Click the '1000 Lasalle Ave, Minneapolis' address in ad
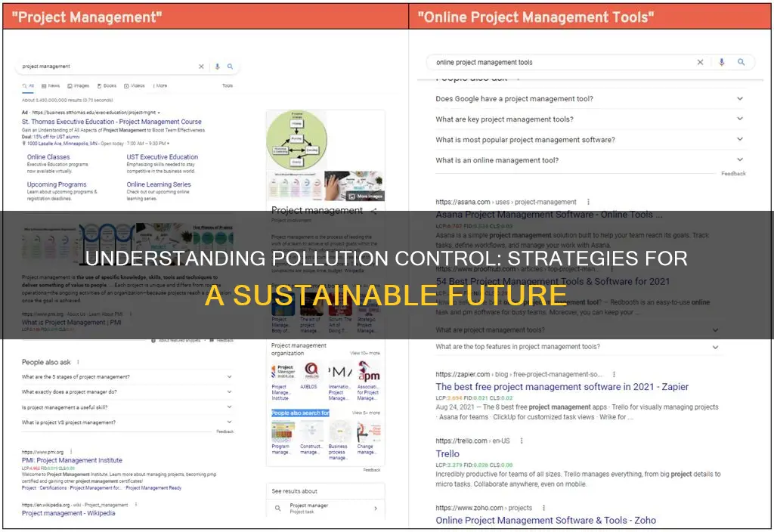Image resolution: width=774 pixels, height=532 pixels. click(60, 144)
